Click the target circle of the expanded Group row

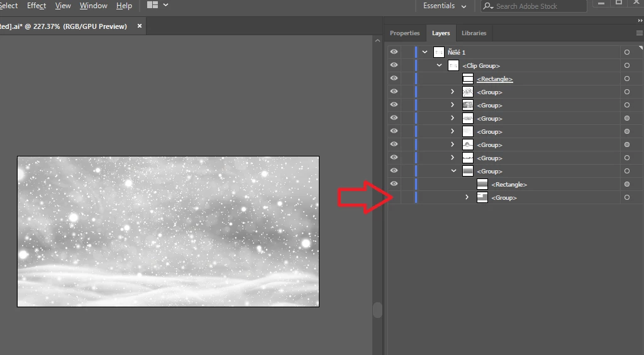[x=627, y=171]
